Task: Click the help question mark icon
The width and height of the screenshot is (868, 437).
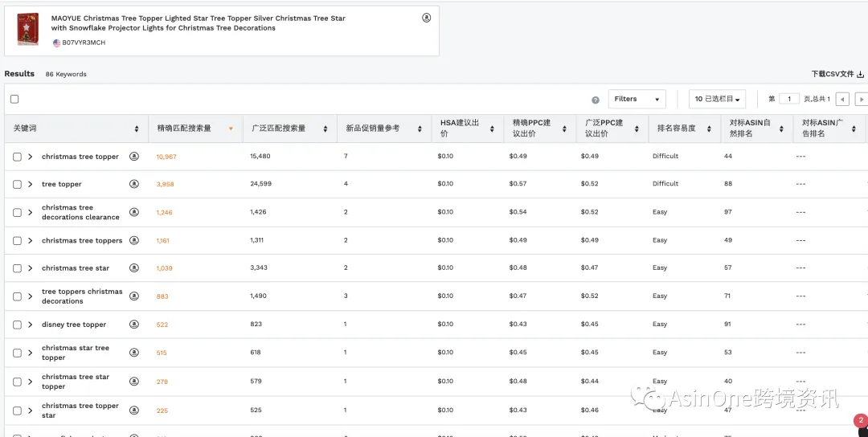Action: tap(595, 100)
